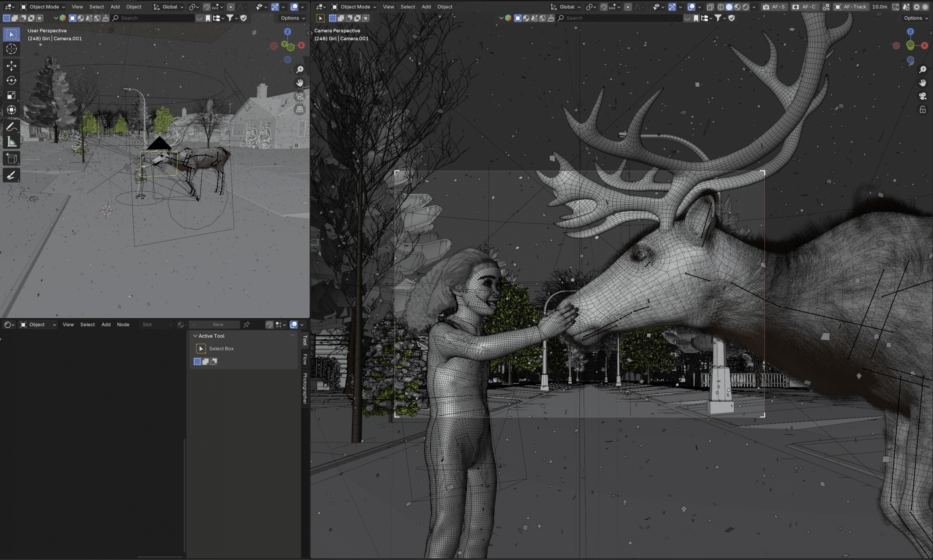Open Object Mode dropdown in right viewport
The height and width of the screenshot is (560, 933).
coord(354,7)
